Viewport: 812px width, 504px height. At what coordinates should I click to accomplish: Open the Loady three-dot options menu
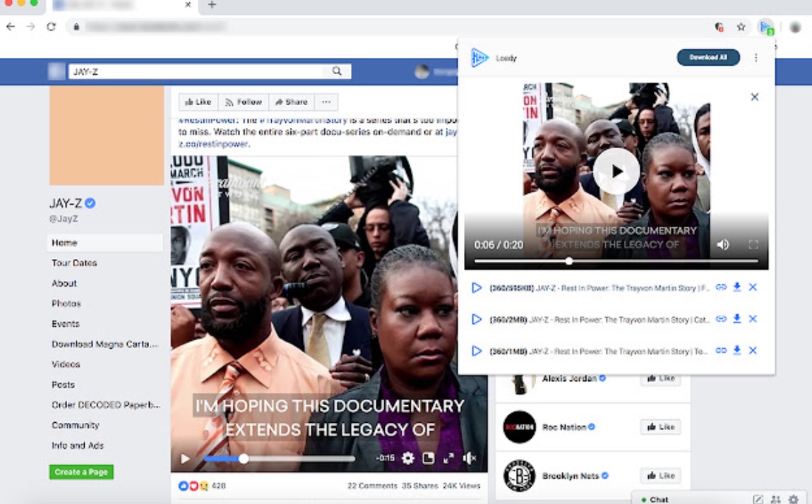tap(756, 57)
